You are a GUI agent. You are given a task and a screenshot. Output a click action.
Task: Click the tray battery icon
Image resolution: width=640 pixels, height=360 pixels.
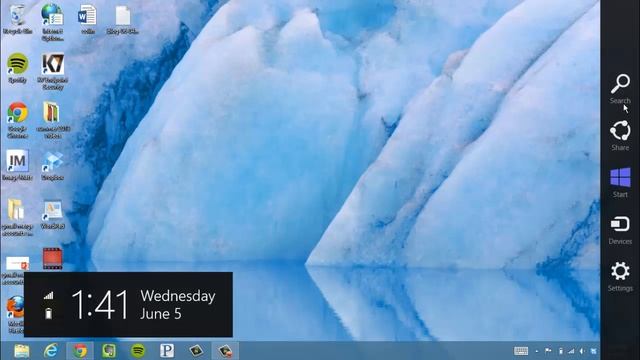coord(561,351)
